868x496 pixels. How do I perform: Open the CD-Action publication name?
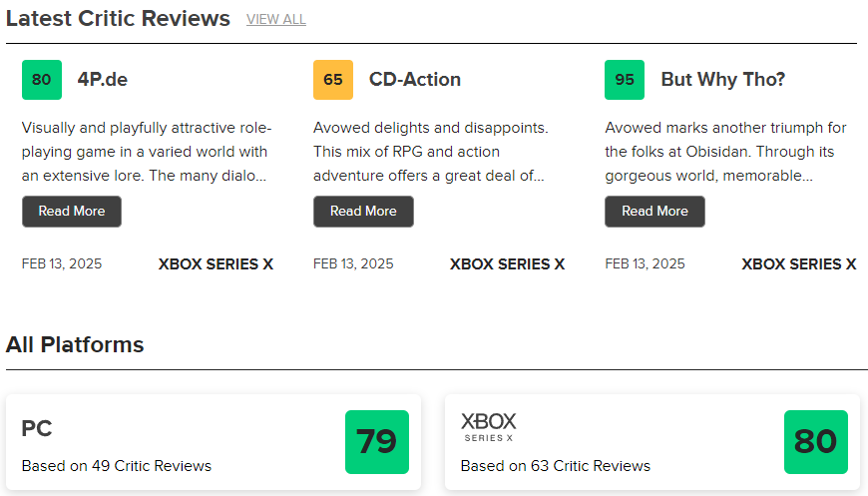coord(415,79)
